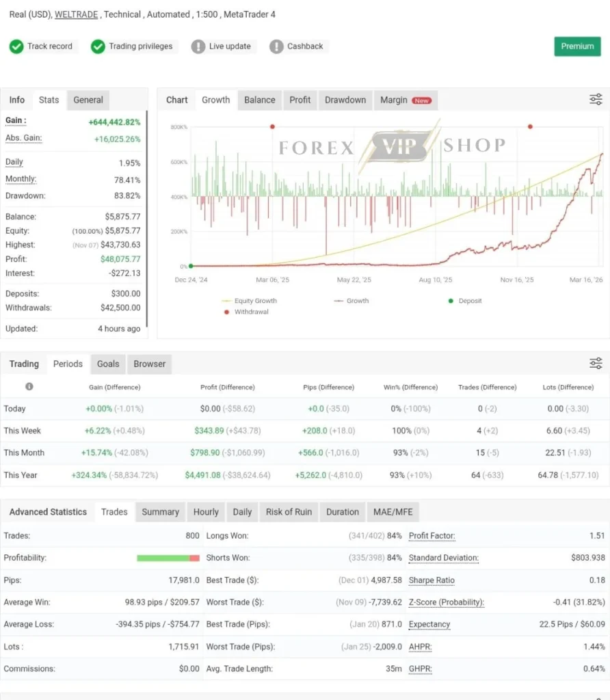
Task: Click the first red withdrawal marker on the chart
Action: tap(272, 126)
